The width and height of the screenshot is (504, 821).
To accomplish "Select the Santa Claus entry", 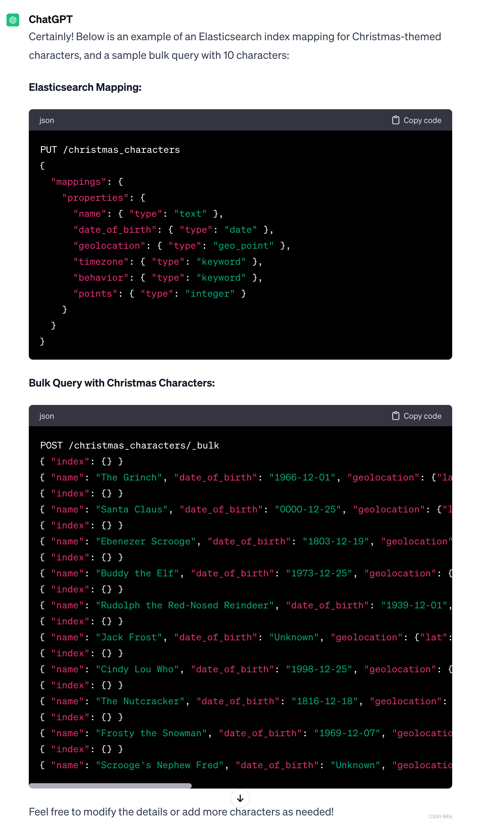I will [131, 509].
